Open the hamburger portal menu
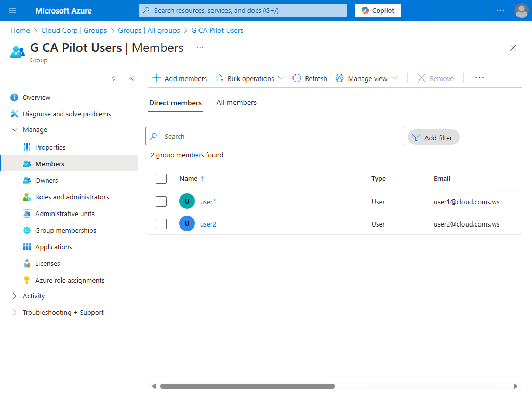Viewport: 532px width, 399px height. pos(12,10)
